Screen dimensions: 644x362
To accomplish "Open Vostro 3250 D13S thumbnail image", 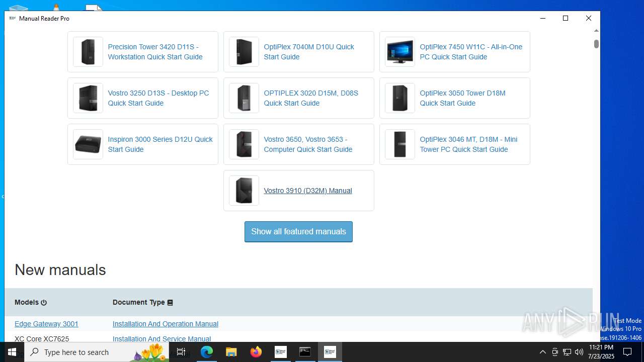I will point(88,98).
